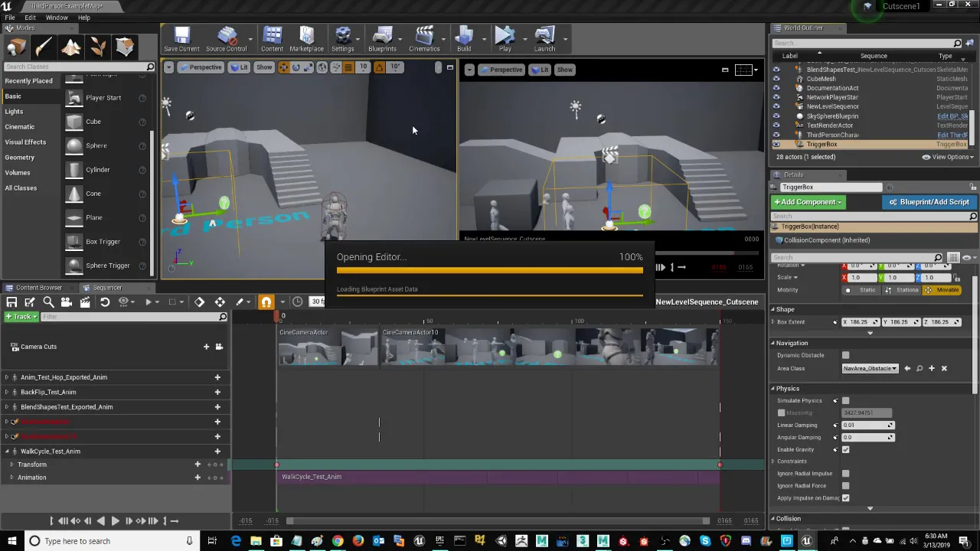
Task: Open the File menu
Action: pos(10,18)
